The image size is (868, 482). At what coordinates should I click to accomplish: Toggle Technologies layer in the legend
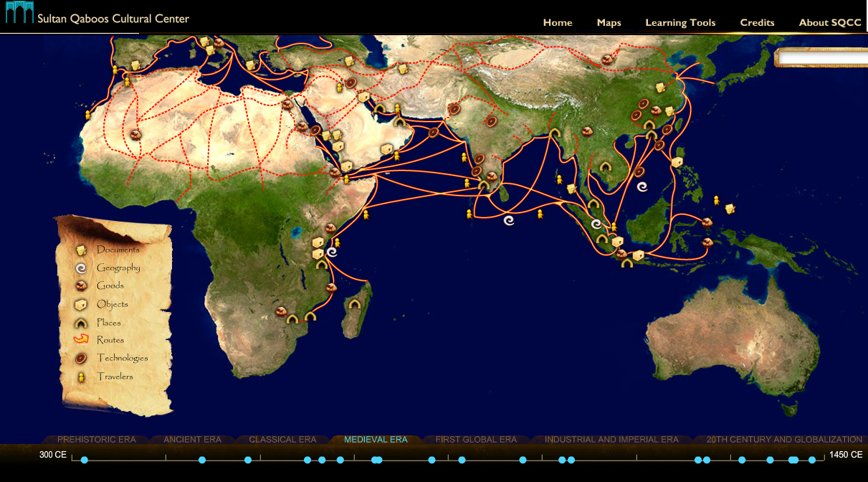click(x=122, y=358)
